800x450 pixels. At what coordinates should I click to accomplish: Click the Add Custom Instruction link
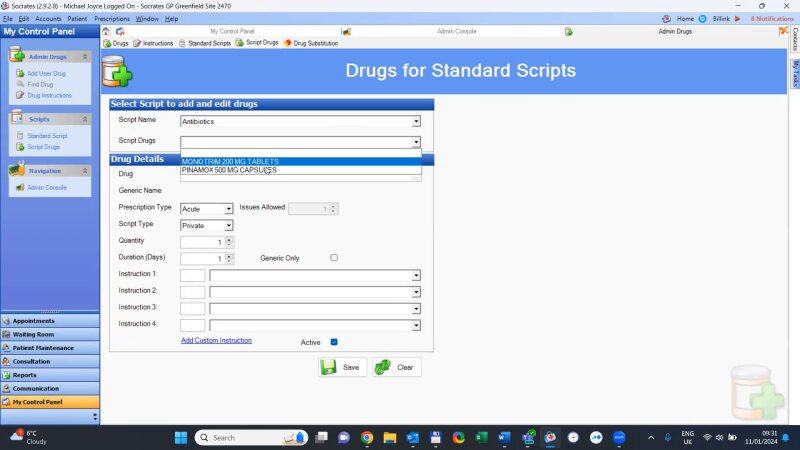tap(216, 341)
